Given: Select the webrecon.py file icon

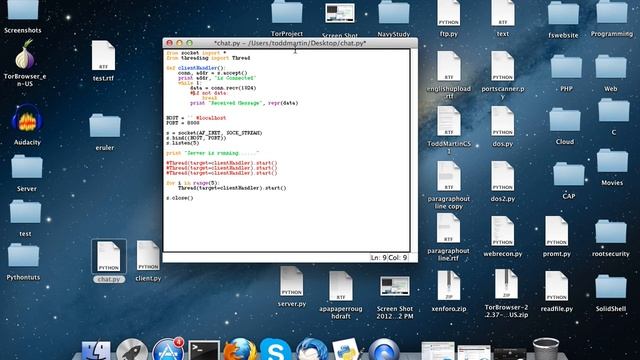Looking at the screenshot, I should 502,231.
